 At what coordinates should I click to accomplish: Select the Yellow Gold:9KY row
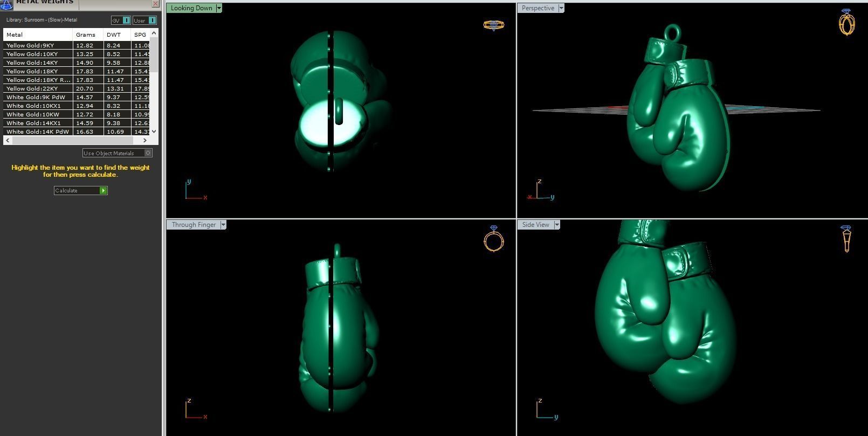[77, 45]
